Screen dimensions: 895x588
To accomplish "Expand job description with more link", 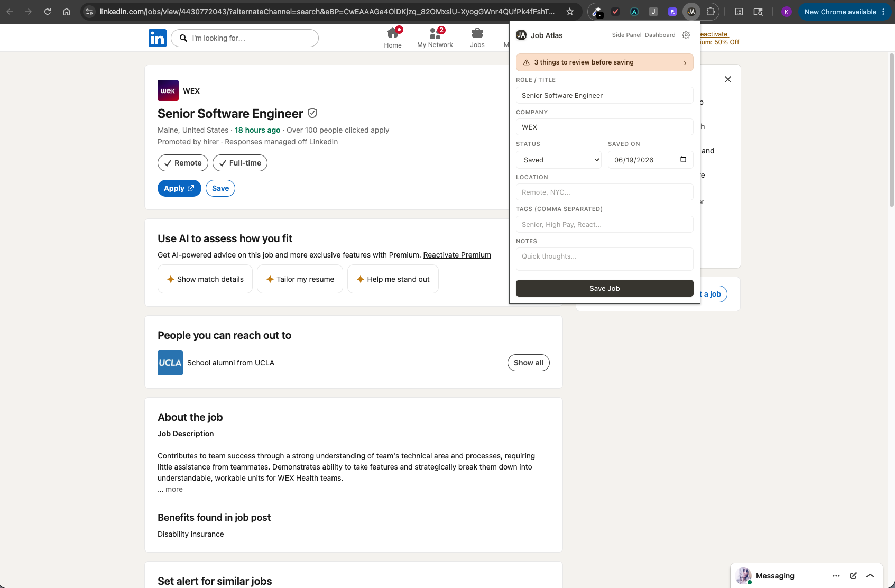I will click(174, 489).
